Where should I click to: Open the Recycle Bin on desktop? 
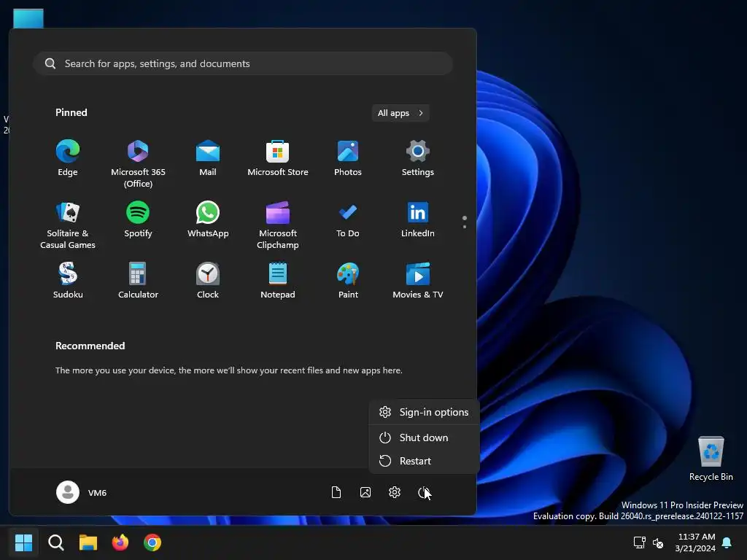pos(711,459)
